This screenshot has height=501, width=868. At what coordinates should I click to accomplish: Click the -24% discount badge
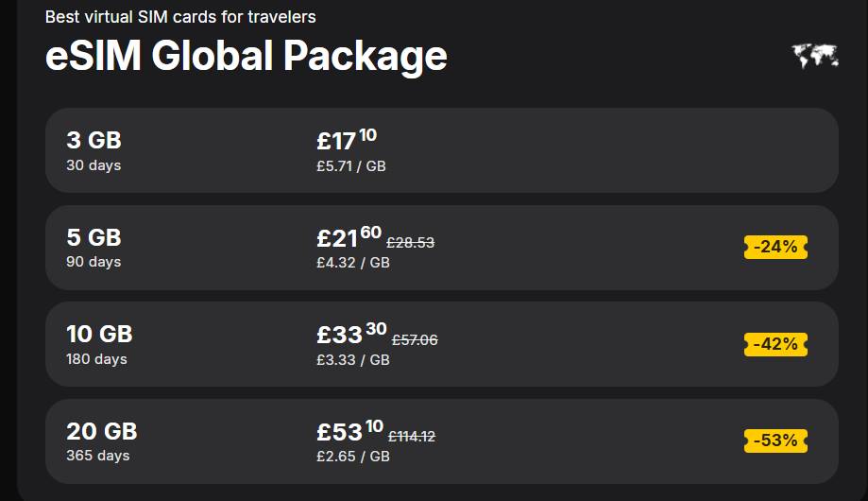click(775, 247)
